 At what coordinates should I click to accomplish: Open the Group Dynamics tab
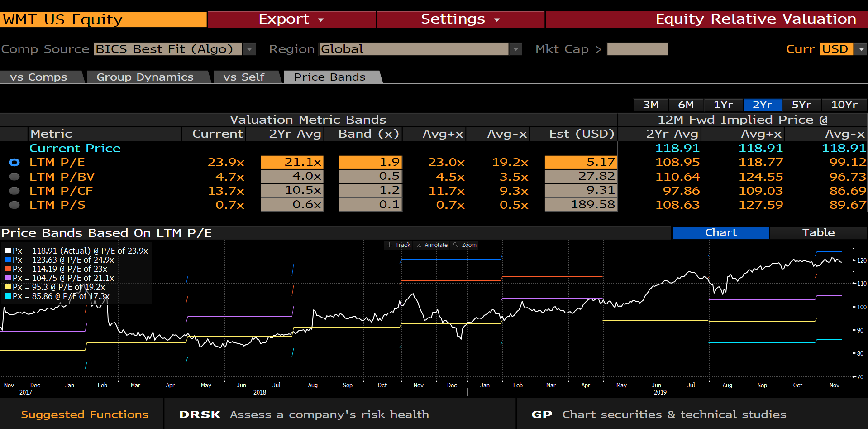(144, 77)
